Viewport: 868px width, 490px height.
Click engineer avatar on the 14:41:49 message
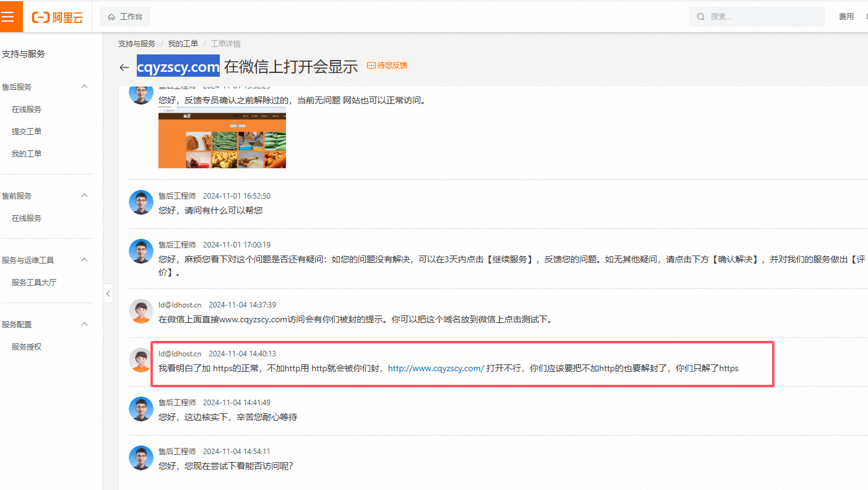tap(141, 409)
